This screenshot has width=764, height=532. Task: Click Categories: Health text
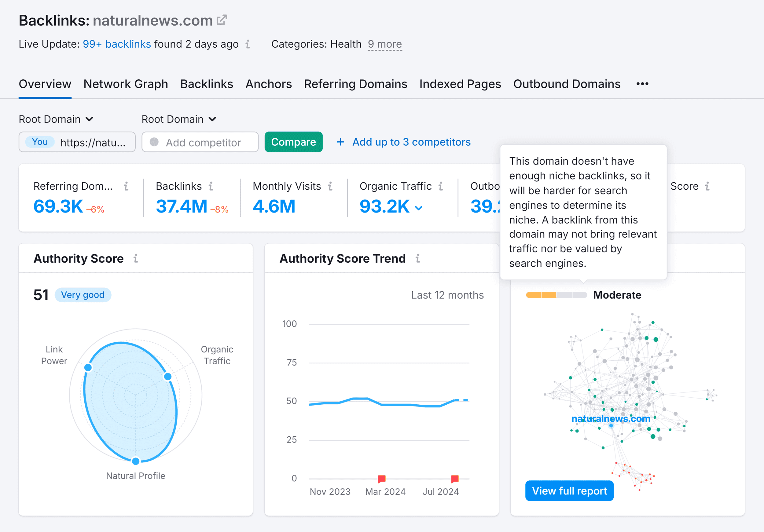pos(316,44)
